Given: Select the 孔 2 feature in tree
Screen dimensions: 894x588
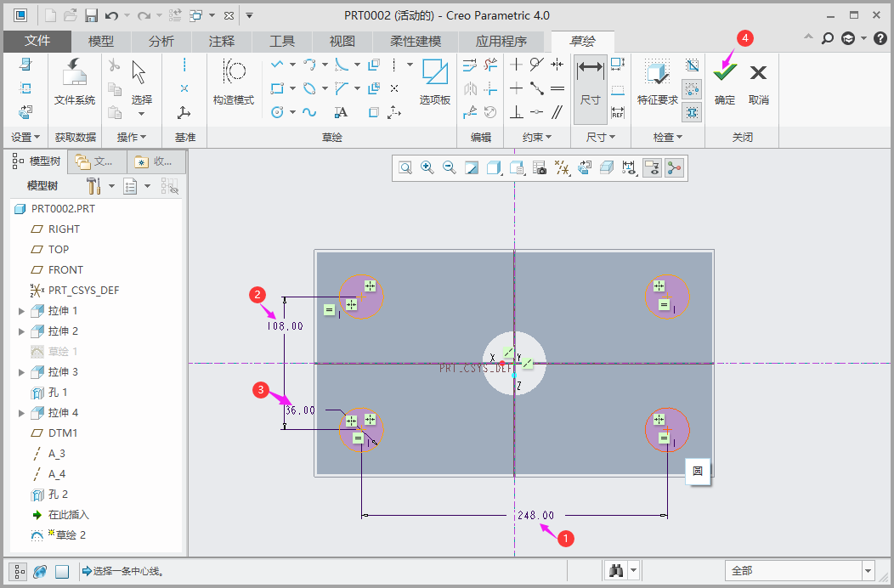Looking at the screenshot, I should pyautogui.click(x=58, y=495).
